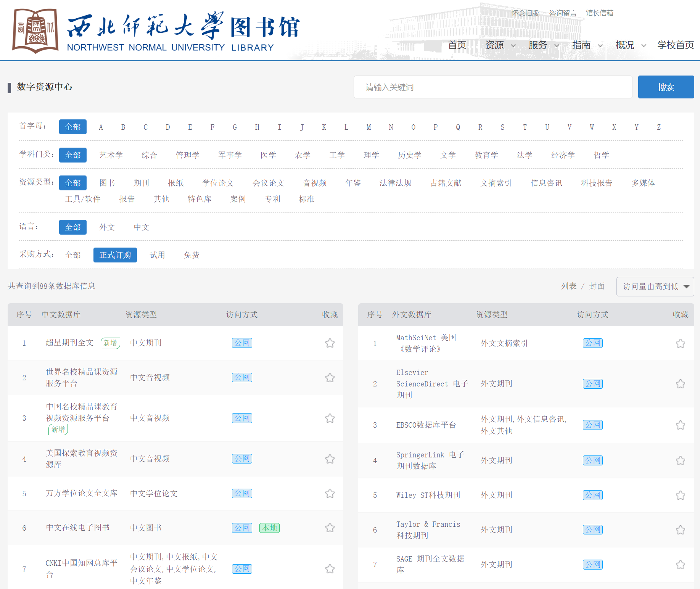The height and width of the screenshot is (589, 700).
Task: Go to 首页 in the navigation bar
Action: tap(457, 45)
